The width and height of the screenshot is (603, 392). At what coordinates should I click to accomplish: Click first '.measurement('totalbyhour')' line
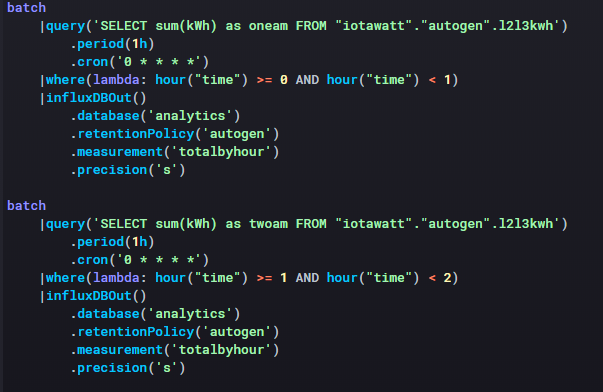(175, 152)
